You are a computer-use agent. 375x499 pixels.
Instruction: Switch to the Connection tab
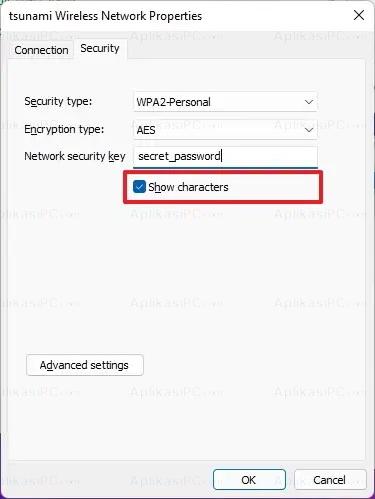click(41, 50)
